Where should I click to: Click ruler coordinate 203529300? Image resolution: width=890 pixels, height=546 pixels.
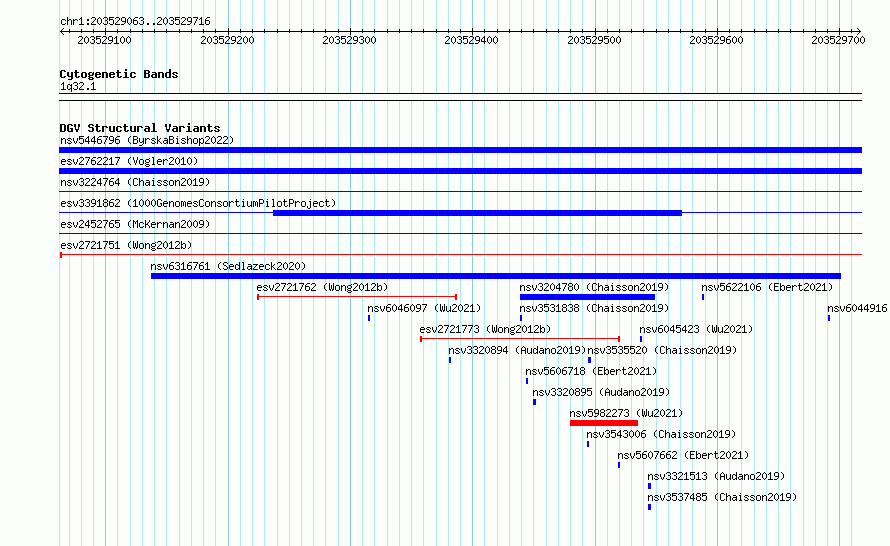tap(349, 40)
